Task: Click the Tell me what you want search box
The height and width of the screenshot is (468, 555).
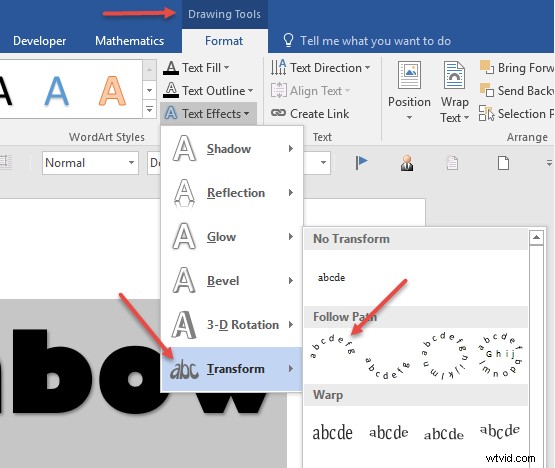Action: click(376, 41)
